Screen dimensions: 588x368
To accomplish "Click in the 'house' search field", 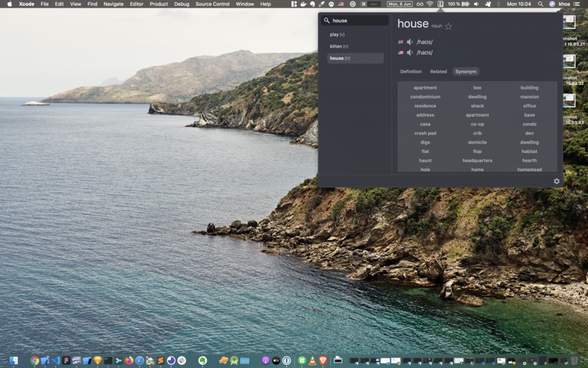I will 355,21.
